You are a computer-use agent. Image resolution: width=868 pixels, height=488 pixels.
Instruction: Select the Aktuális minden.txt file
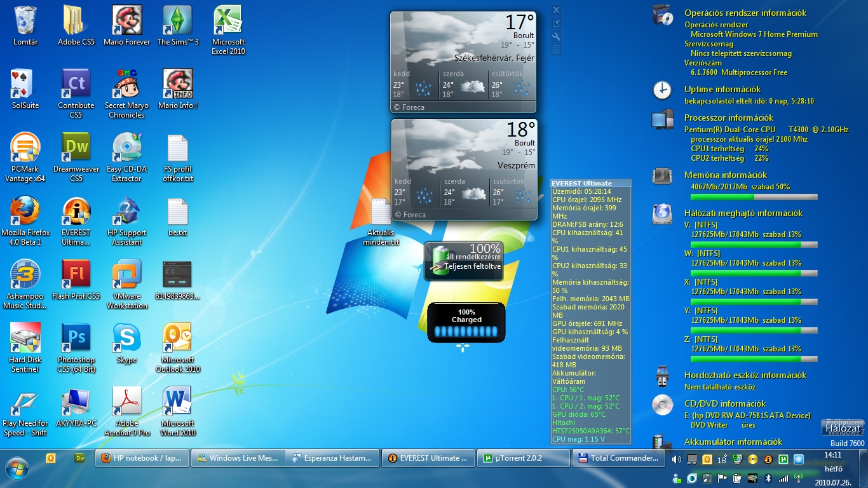[x=381, y=221]
